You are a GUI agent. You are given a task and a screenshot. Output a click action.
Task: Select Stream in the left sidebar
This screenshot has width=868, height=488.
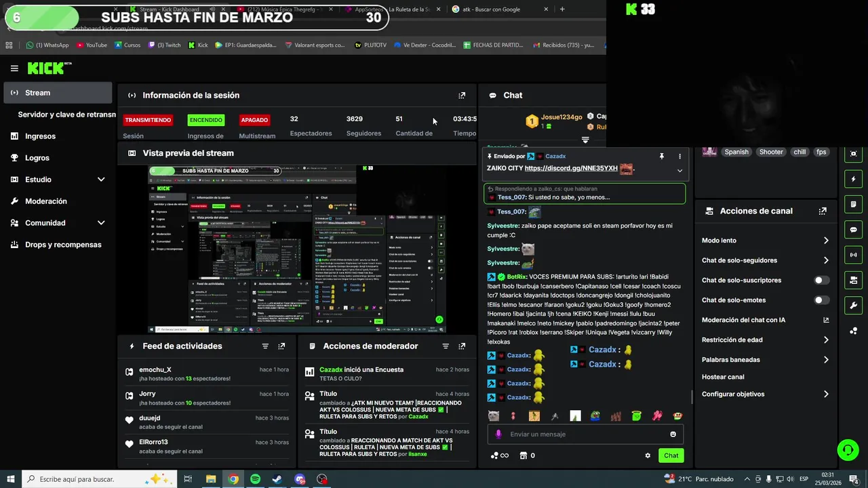[x=58, y=93]
